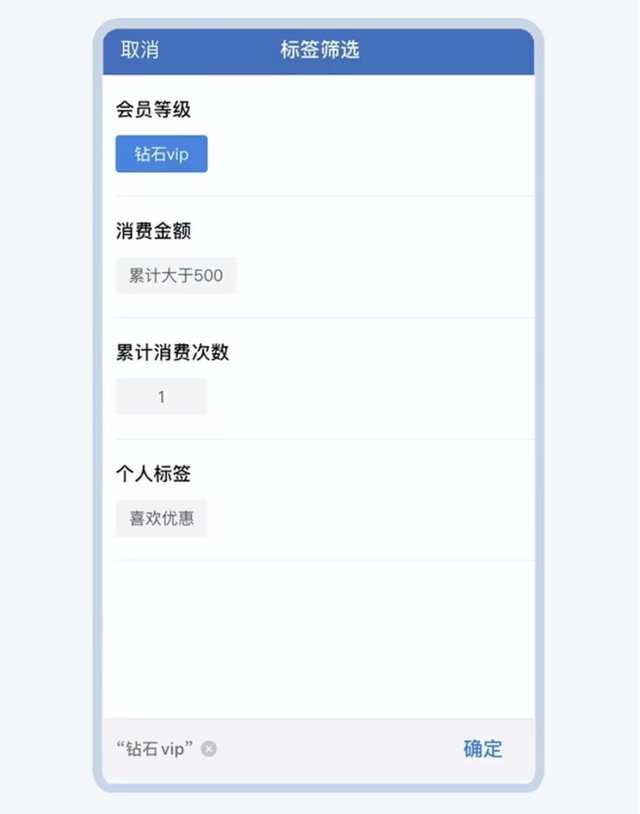Tap 取消 to cancel tag filtering
The width and height of the screenshot is (640, 814).
coord(139,50)
